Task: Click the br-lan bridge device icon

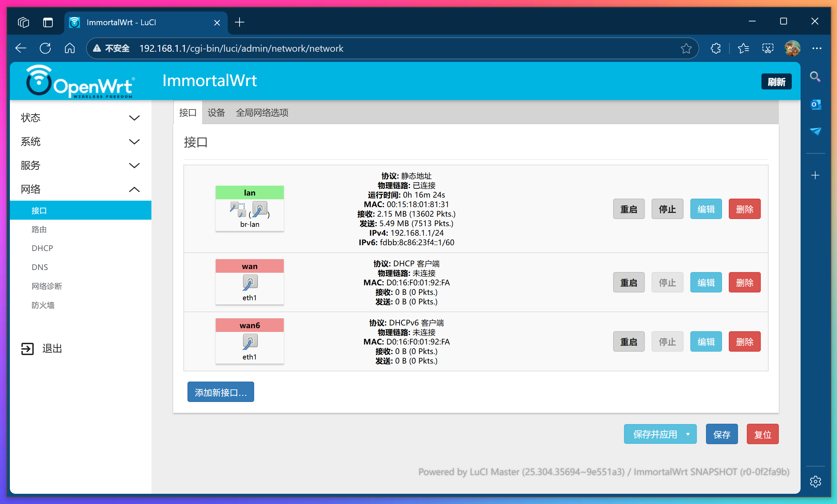Action: 237,209
